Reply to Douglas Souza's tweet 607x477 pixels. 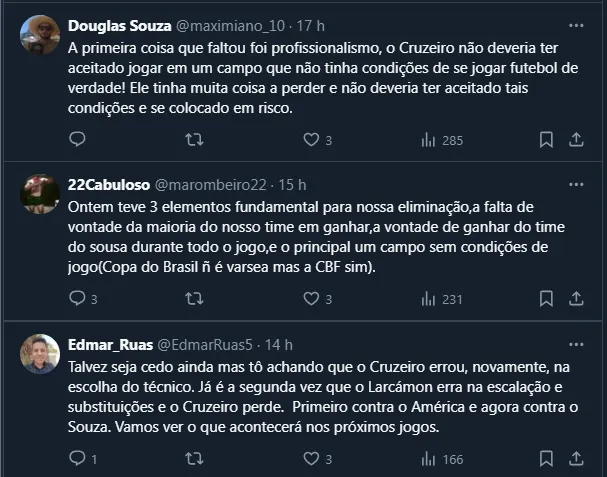click(78, 140)
